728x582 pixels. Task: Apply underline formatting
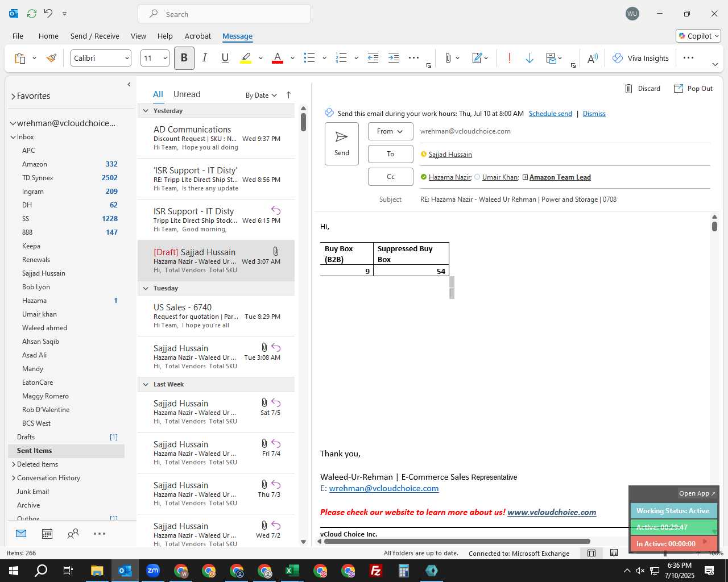[x=225, y=58]
